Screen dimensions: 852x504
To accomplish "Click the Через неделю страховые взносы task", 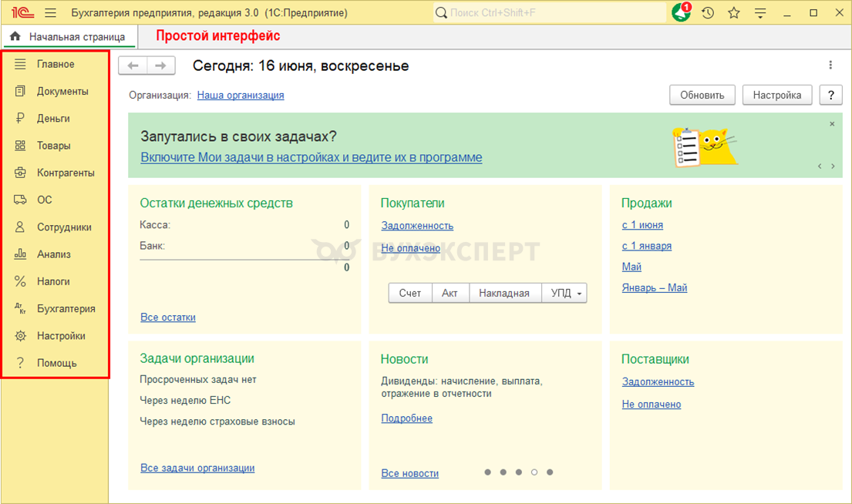I will [217, 422].
